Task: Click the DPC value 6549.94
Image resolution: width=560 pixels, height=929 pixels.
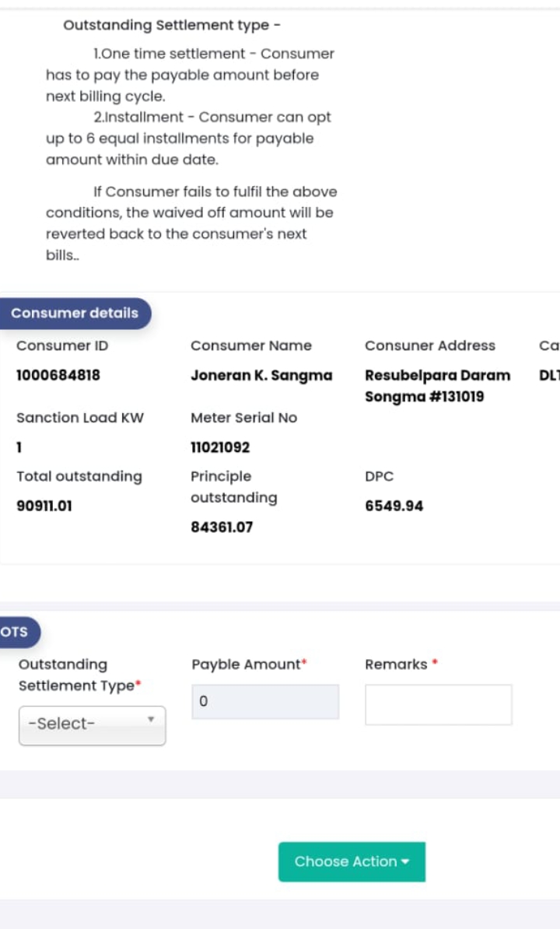Action: pyautogui.click(x=394, y=506)
